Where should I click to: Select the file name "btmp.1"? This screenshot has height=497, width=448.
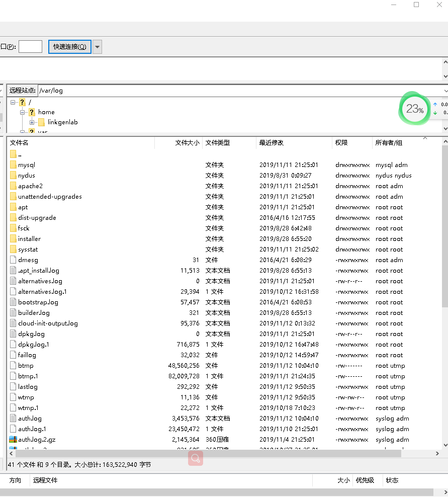28,376
